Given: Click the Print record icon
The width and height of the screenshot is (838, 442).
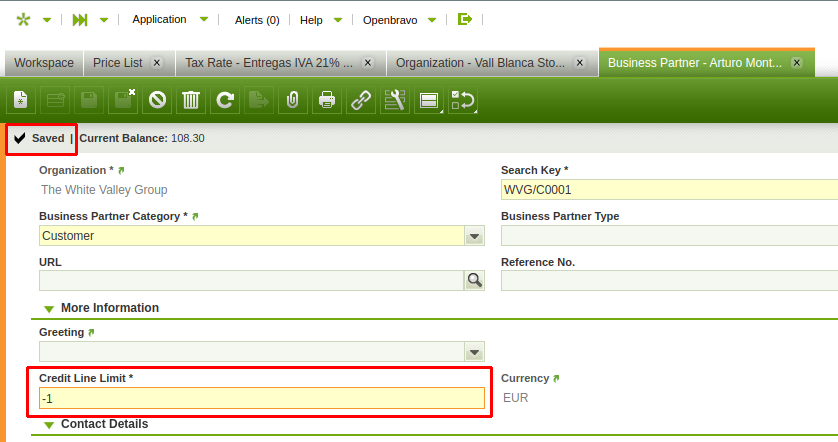Looking at the screenshot, I should click(x=326, y=100).
